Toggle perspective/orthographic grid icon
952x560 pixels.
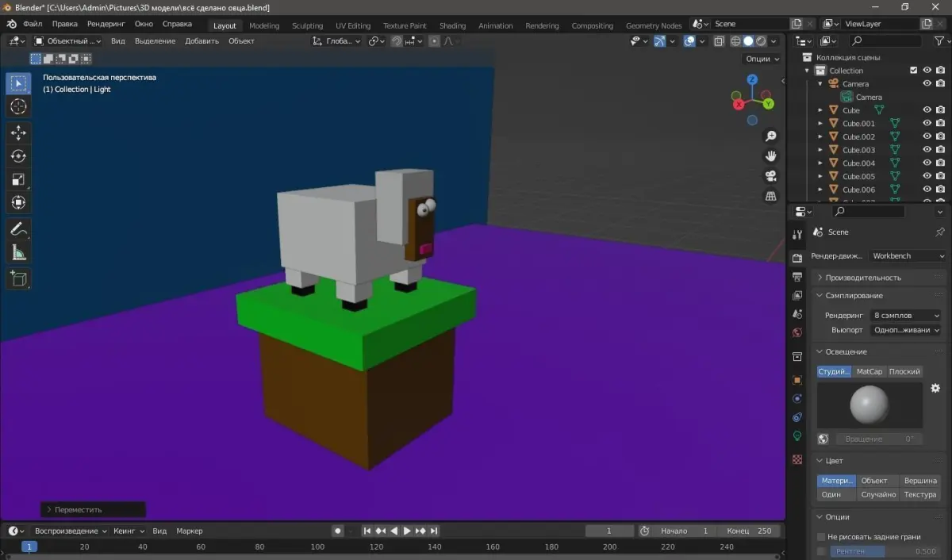point(770,196)
